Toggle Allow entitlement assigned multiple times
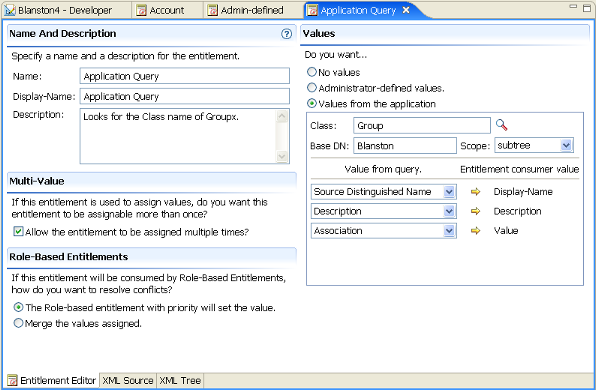The image size is (596, 390). pos(18,231)
